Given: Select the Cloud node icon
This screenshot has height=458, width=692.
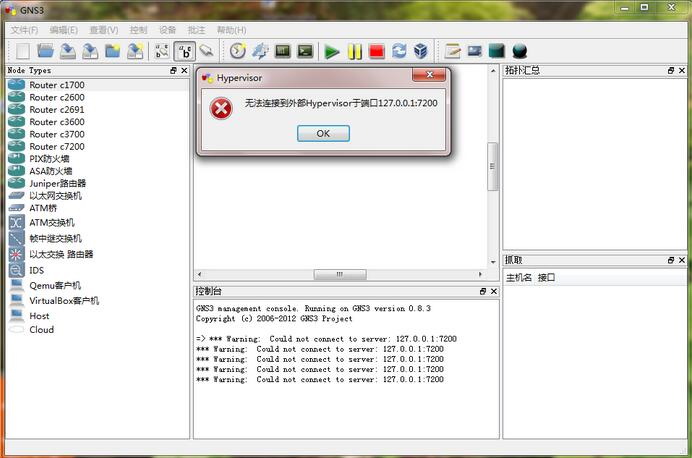Looking at the screenshot, I should pos(16,330).
